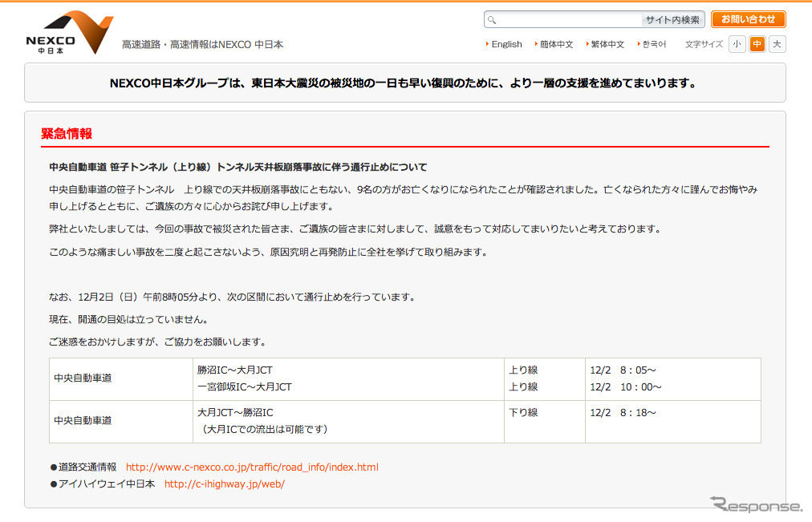812x522 pixels.
Task: Click the 笹子トンネル accident notice title
Action: tap(238, 167)
